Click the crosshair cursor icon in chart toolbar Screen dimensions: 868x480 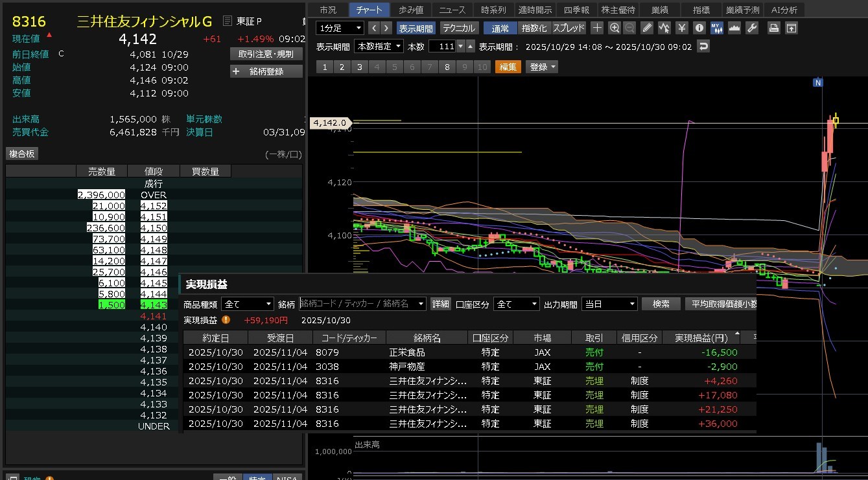click(x=597, y=28)
